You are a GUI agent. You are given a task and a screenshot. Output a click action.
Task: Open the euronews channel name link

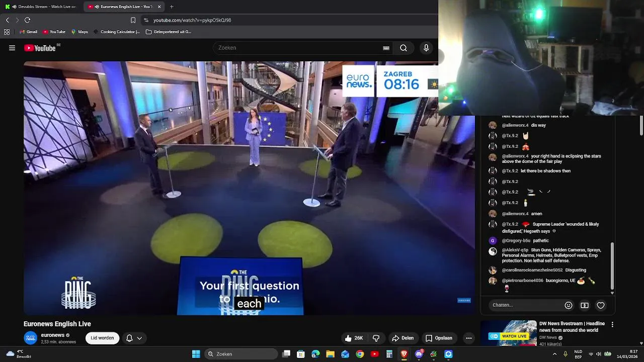tap(52, 335)
